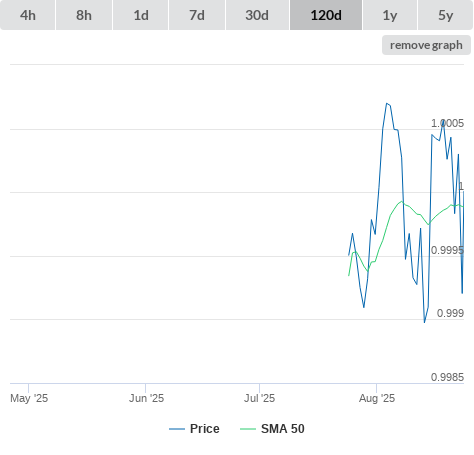Image resolution: width=474 pixels, height=455 pixels.
Task: Toggle the Price series in legend
Action: pyautogui.click(x=194, y=429)
